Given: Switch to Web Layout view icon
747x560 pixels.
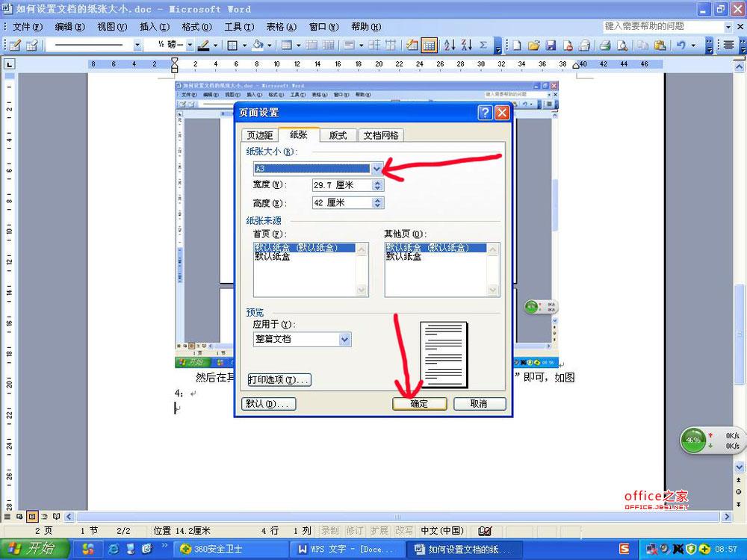Looking at the screenshot, I should [x=19, y=517].
